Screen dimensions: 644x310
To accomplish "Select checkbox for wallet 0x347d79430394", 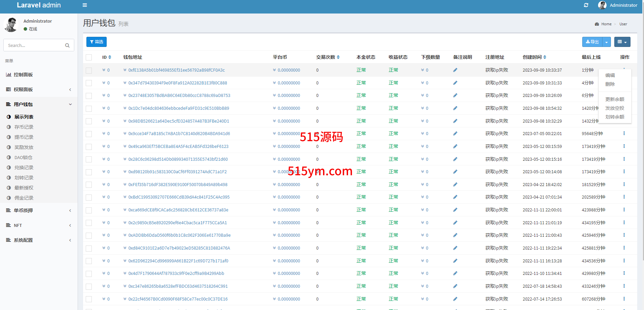I will click(x=89, y=83).
